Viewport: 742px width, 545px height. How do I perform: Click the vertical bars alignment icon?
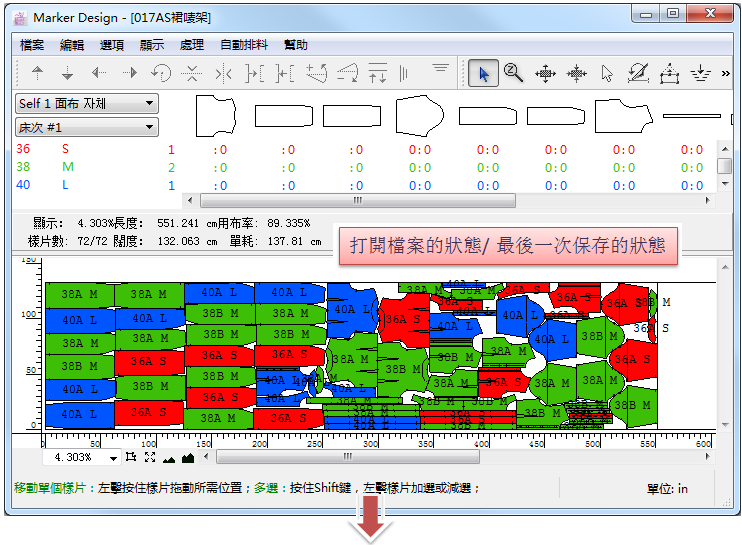[x=403, y=73]
